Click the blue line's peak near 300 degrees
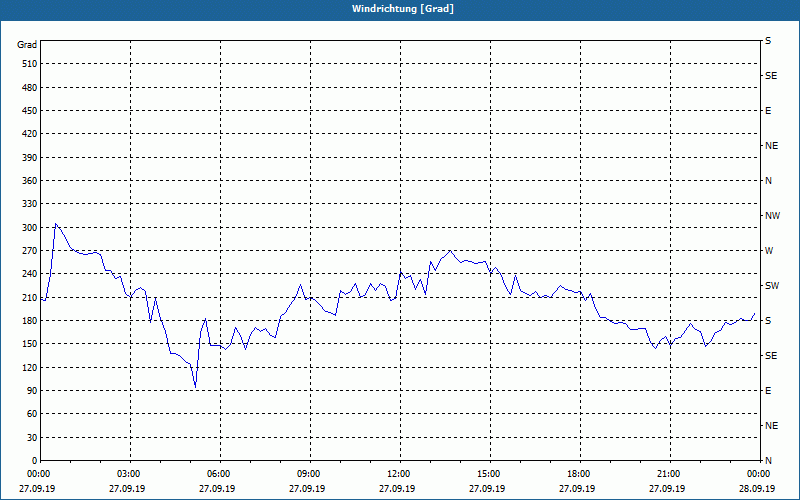 [55, 223]
